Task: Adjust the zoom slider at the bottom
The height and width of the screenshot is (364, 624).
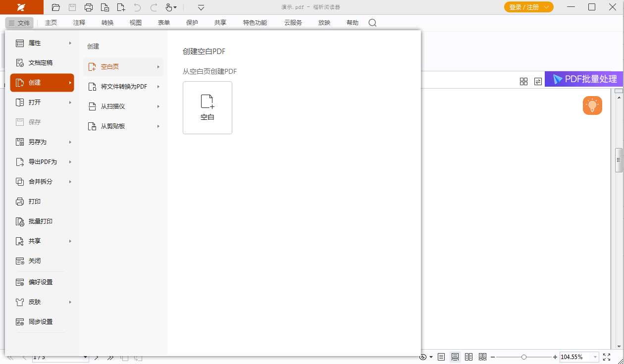Action: pos(524,357)
